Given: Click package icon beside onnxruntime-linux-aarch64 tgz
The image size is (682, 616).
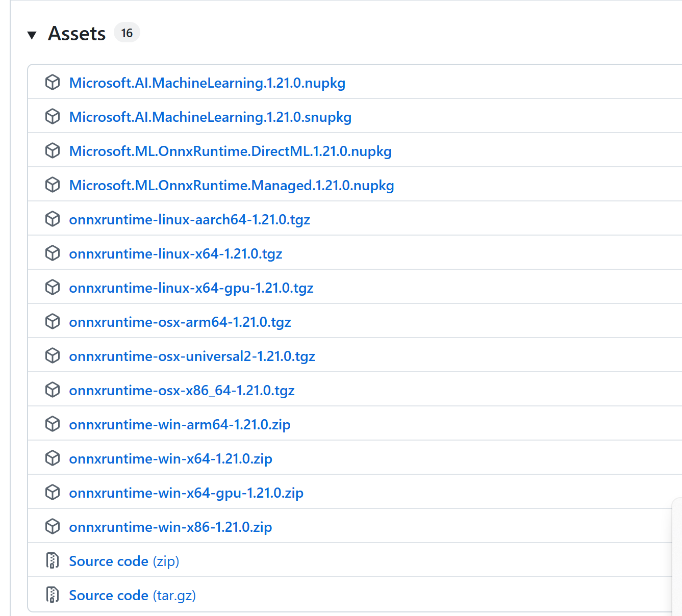Looking at the screenshot, I should [53, 219].
